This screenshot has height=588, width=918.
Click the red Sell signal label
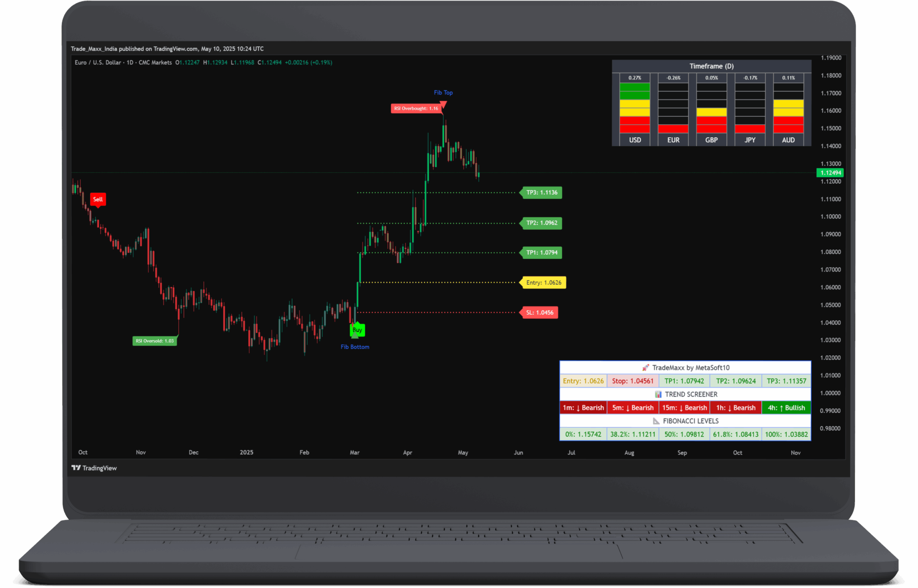pos(98,199)
